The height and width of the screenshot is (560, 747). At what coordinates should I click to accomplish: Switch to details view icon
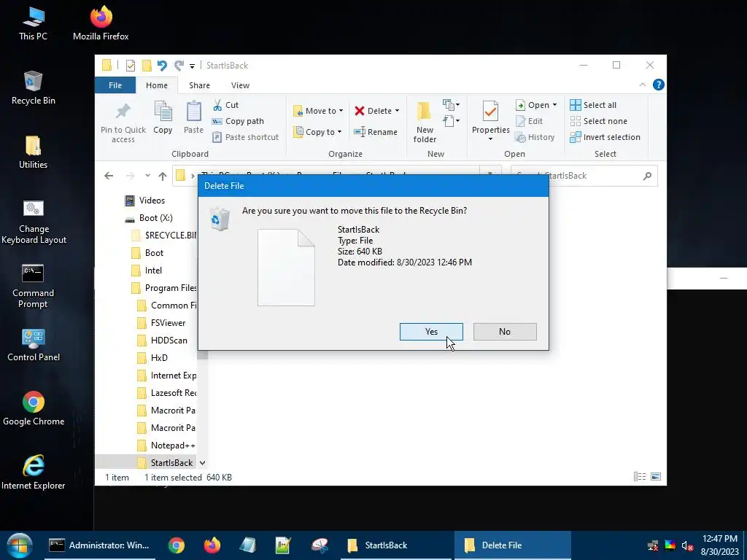[x=640, y=477]
